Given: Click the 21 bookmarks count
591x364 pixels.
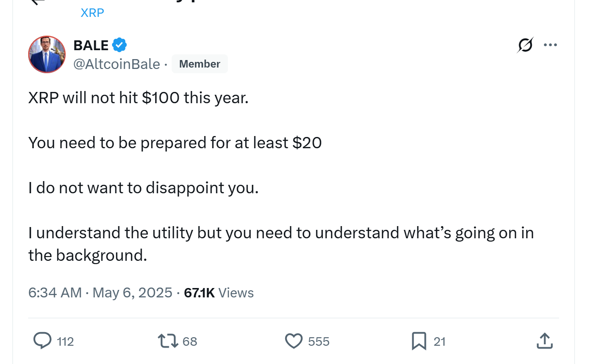Looking at the screenshot, I should pyautogui.click(x=439, y=341).
